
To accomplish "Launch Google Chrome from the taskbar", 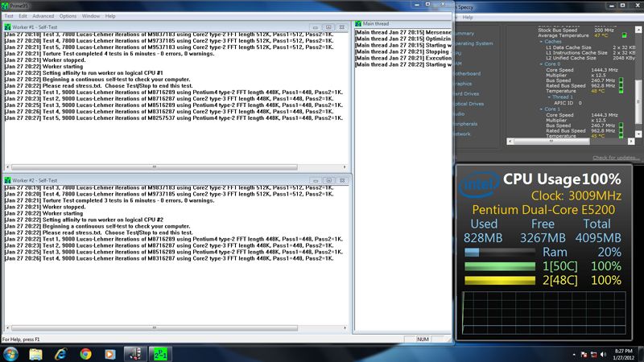I will pyautogui.click(x=85, y=354).
